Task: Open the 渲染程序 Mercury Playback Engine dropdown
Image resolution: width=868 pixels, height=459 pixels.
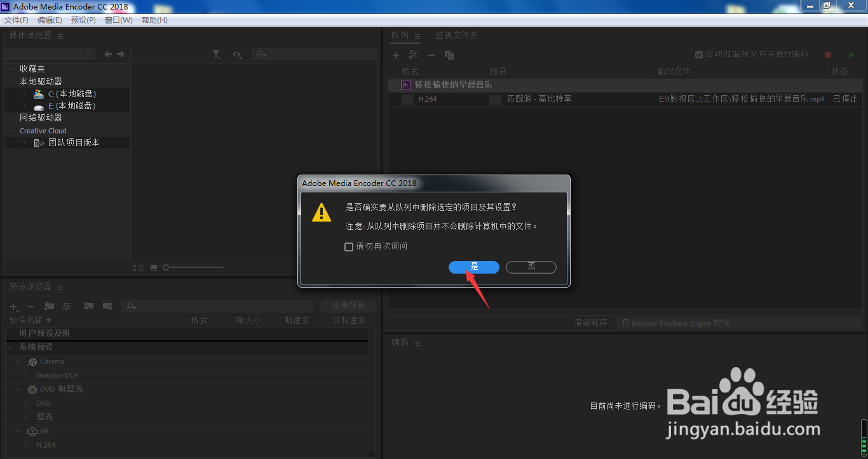Action: click(740, 323)
